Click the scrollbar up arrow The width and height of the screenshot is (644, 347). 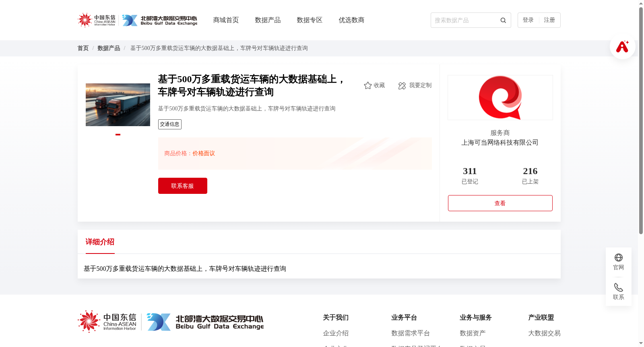[x=641, y=3]
